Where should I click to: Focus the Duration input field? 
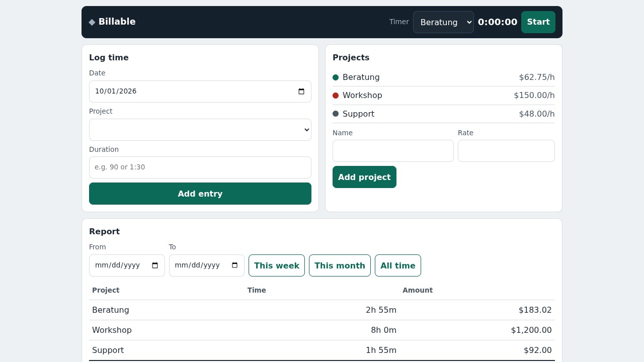(x=200, y=167)
